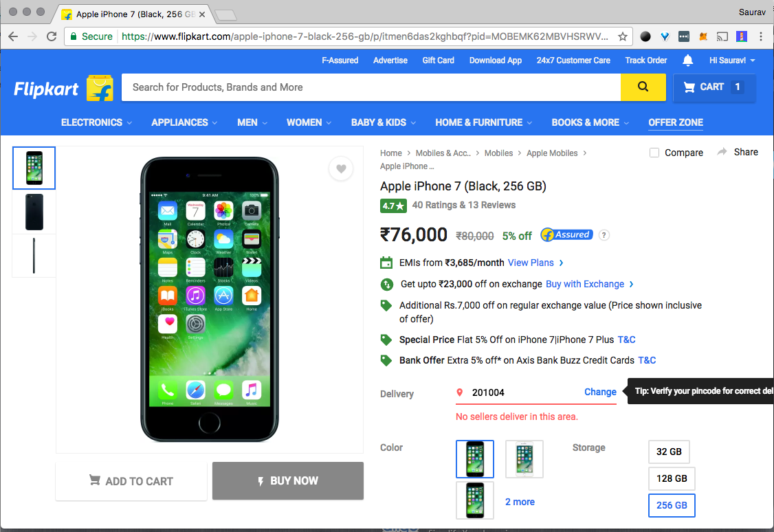Close the Apple iPhone 7 browser tab
774x532 pixels.
(202, 14)
